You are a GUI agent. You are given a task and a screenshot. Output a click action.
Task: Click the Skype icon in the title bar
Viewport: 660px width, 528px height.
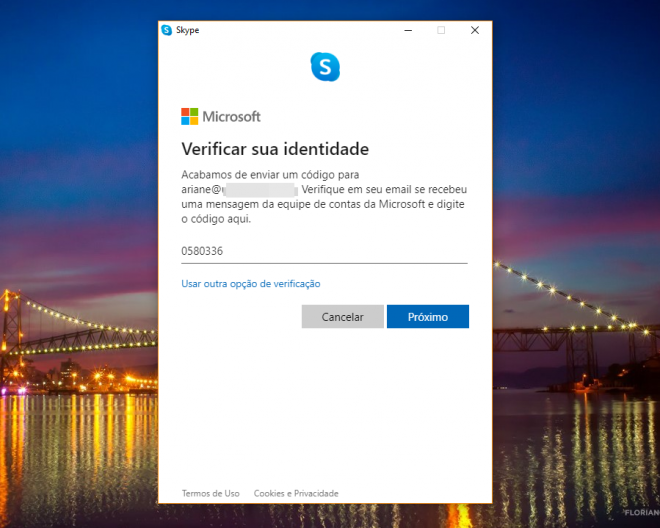(167, 30)
